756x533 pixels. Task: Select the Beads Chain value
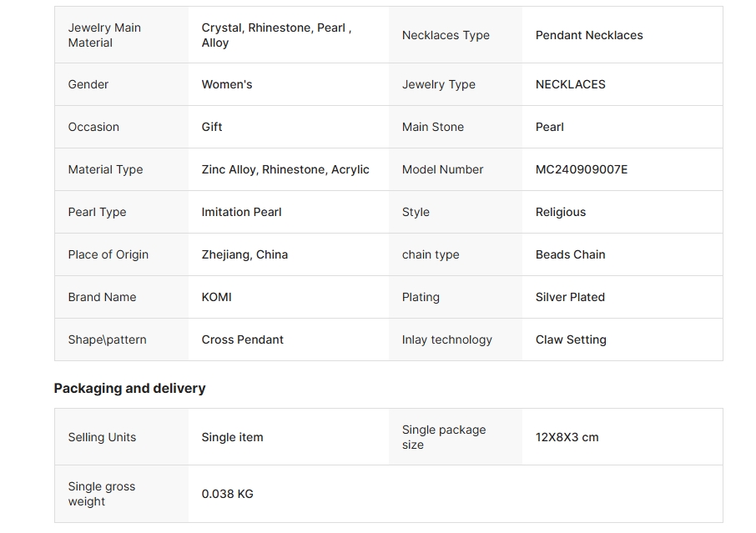(571, 254)
